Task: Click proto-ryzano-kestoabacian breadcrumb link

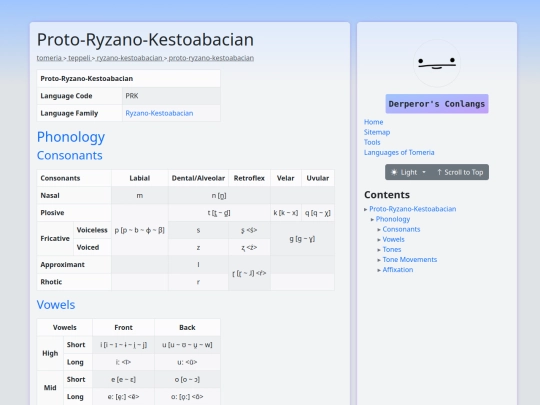Action: (211, 58)
